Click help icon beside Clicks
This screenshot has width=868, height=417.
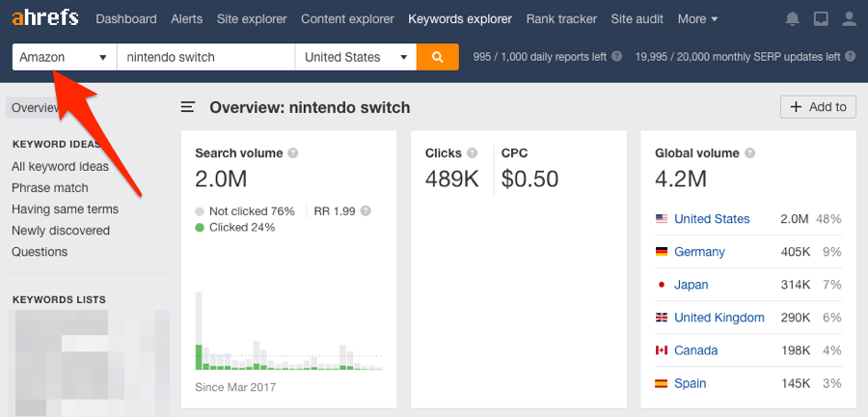point(472,153)
